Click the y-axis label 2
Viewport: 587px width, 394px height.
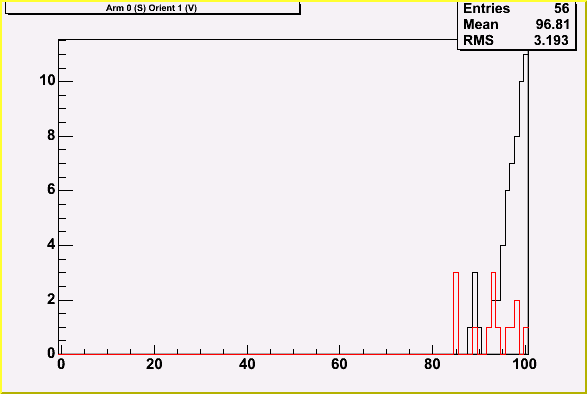pyautogui.click(x=52, y=300)
